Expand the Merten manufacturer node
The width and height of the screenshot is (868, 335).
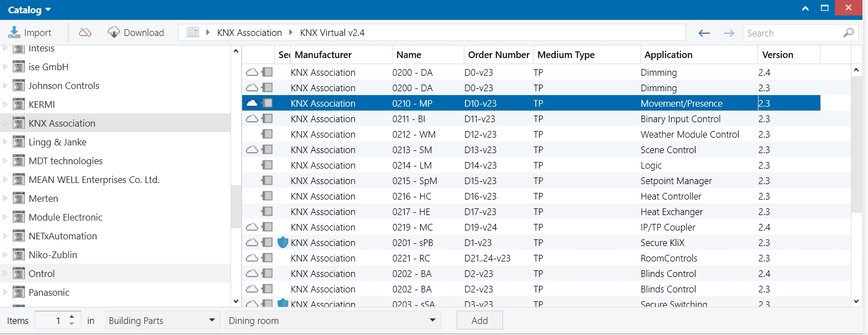click(x=6, y=198)
